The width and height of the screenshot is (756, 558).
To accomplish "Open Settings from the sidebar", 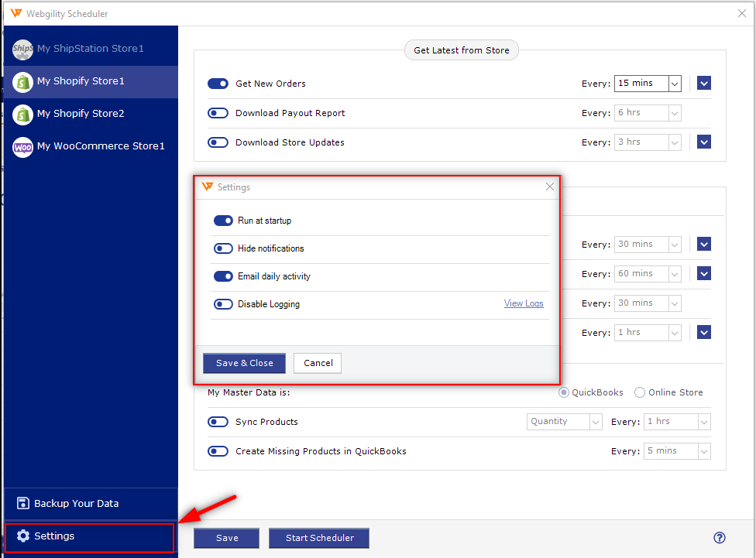I will (89, 537).
